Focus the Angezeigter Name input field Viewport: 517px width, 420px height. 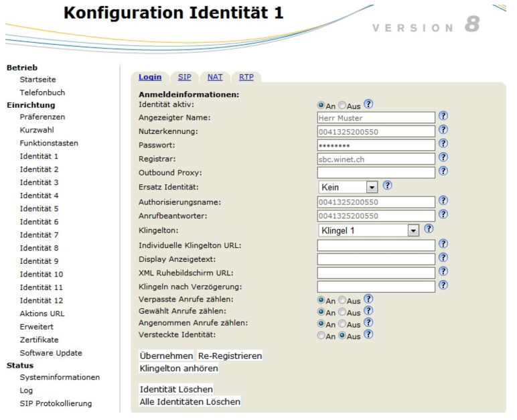pos(376,118)
